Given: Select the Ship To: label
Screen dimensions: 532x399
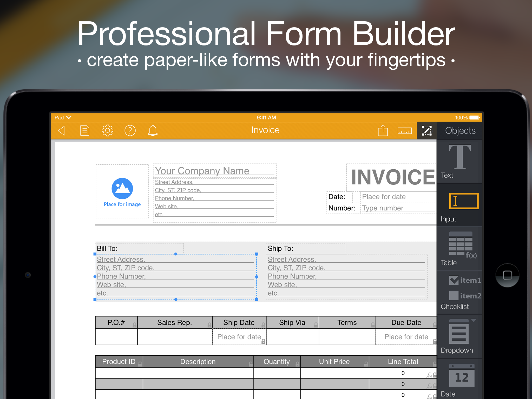Looking at the screenshot, I should [x=280, y=249].
